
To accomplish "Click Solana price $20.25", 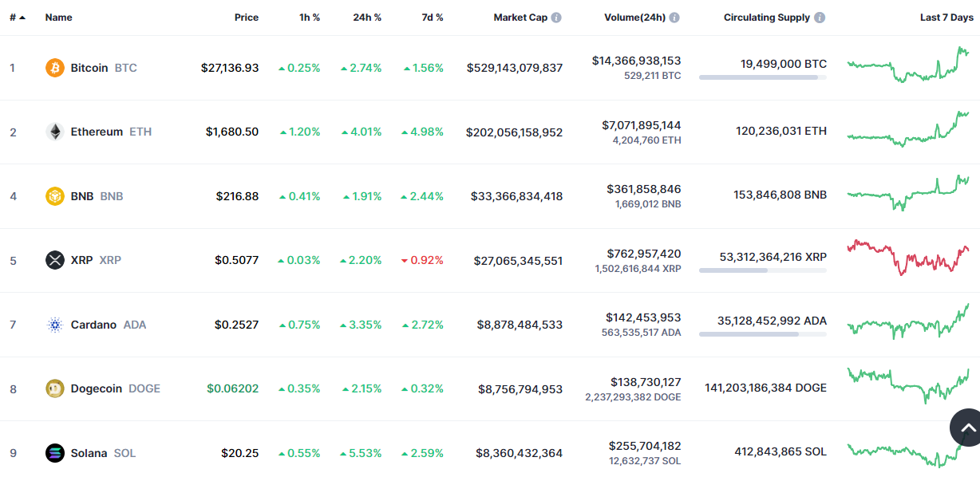I will point(240,453).
